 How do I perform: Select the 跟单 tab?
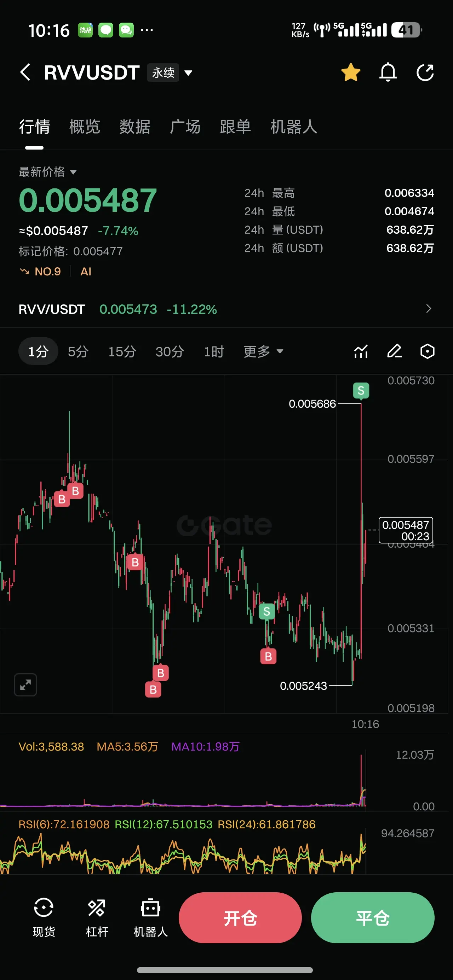[x=235, y=127]
